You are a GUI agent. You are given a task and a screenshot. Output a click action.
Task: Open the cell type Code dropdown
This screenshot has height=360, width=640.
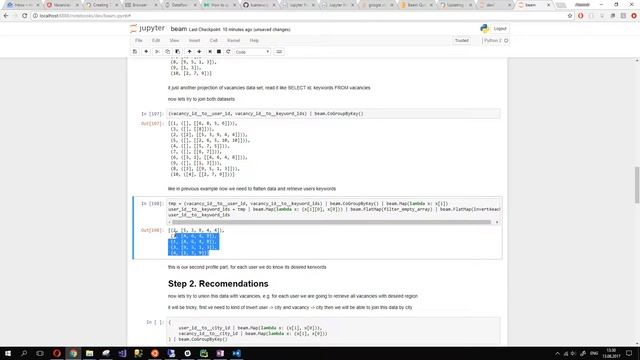click(x=252, y=52)
